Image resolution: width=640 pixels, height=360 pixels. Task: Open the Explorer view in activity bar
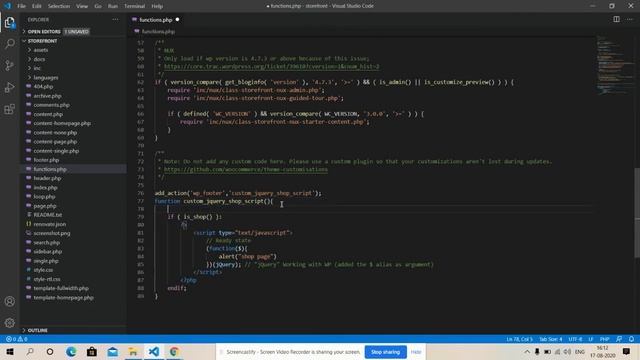[10, 22]
